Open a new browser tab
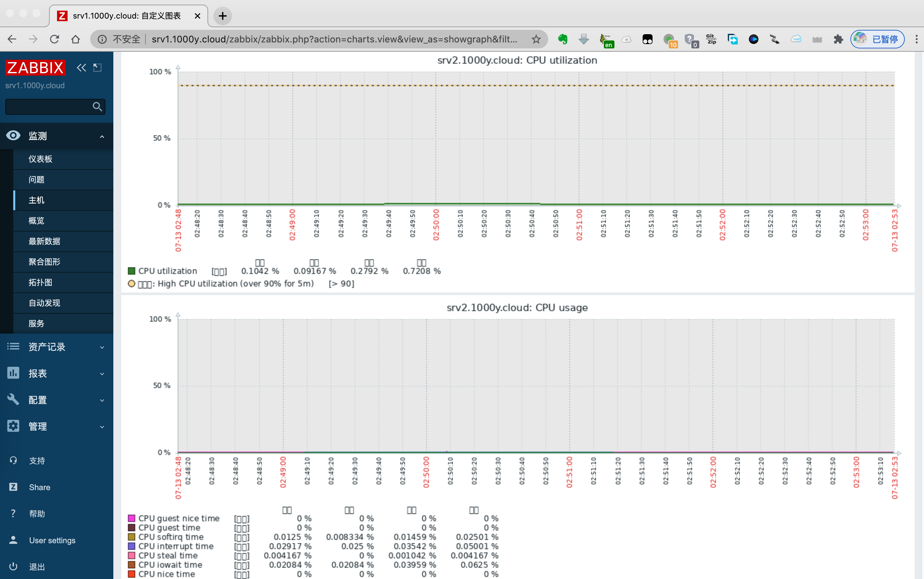This screenshot has width=924, height=579. [222, 16]
